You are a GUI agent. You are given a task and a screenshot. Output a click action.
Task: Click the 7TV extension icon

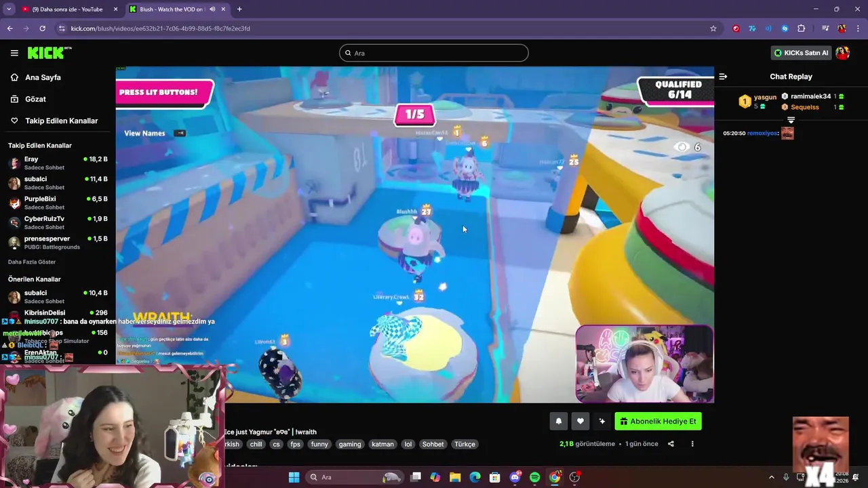(752, 28)
